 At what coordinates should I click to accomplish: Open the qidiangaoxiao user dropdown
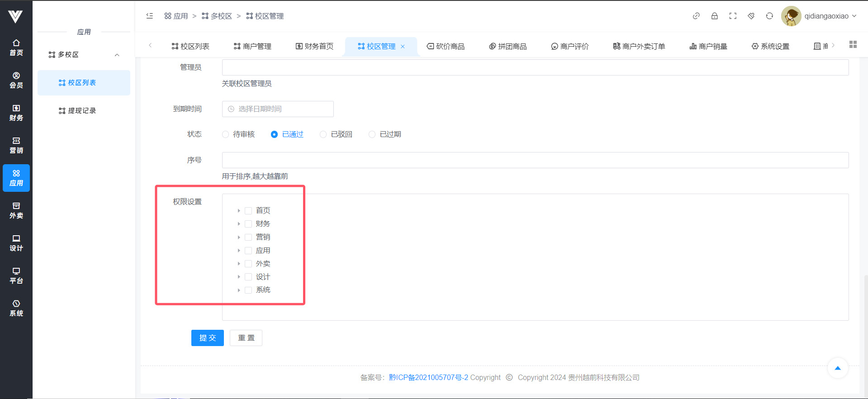pos(819,16)
